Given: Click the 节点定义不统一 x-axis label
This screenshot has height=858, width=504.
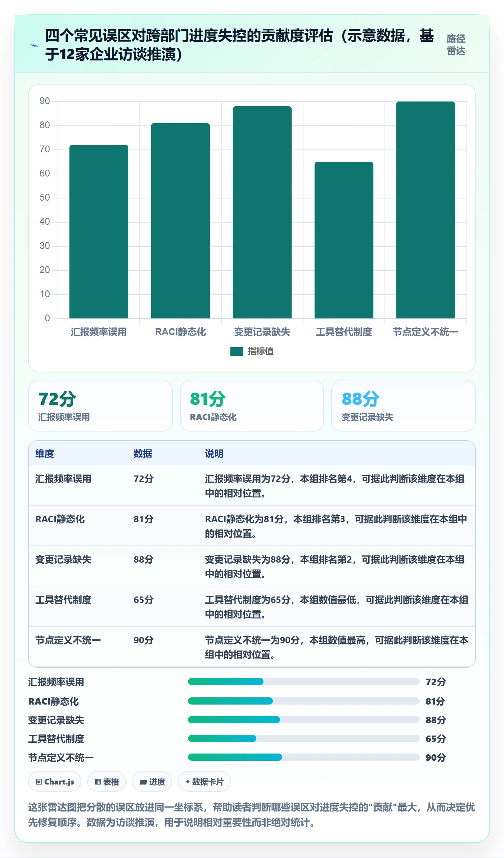Looking at the screenshot, I should [426, 332].
